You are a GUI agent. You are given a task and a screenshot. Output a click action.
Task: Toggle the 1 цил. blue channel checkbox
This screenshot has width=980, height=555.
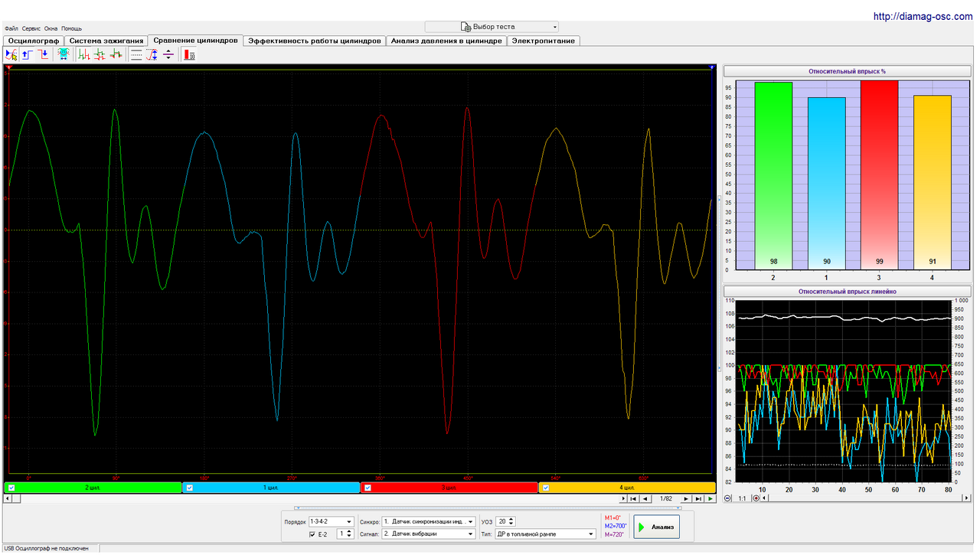[190, 488]
